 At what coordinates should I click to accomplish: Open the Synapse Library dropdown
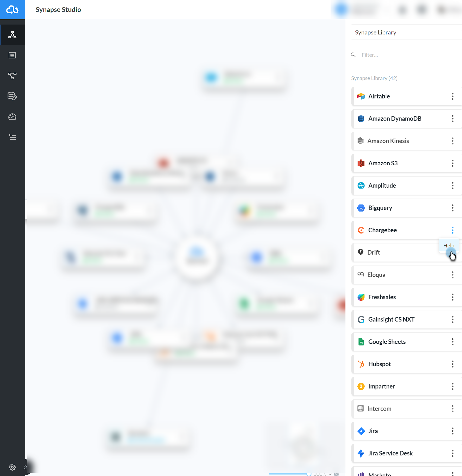point(407,32)
